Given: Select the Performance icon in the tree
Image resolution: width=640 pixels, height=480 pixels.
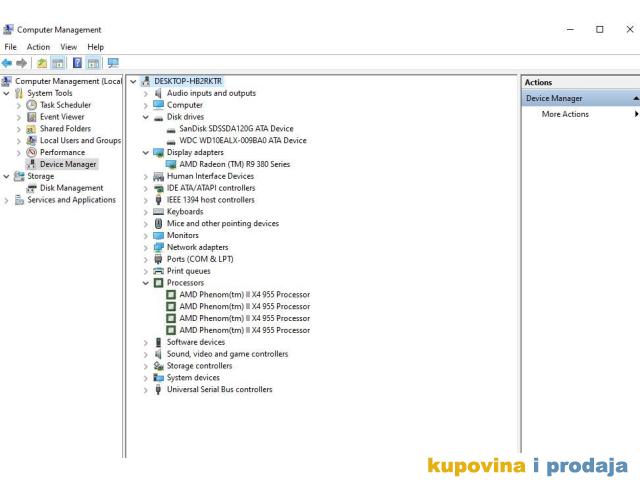Looking at the screenshot, I should (32, 152).
